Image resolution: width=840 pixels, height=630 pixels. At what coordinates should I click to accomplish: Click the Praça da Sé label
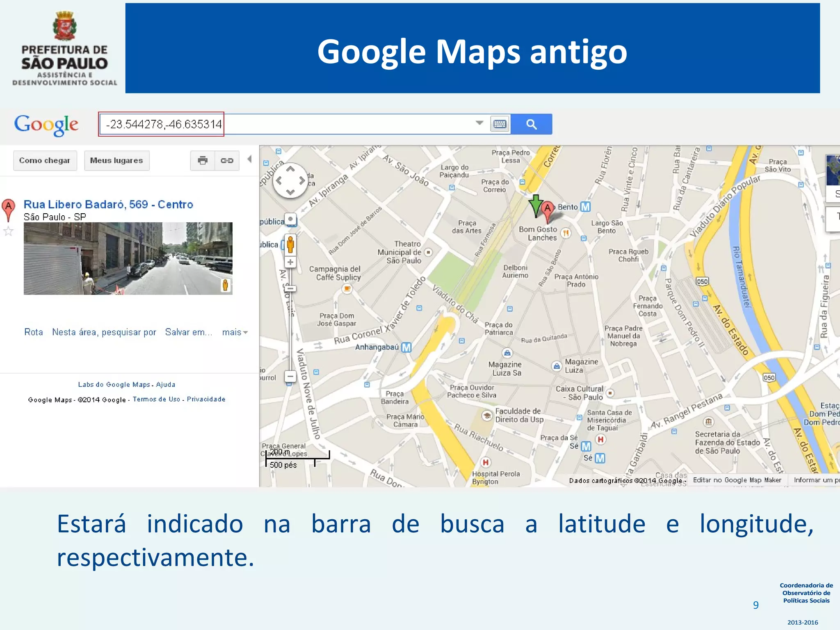pyautogui.click(x=559, y=438)
